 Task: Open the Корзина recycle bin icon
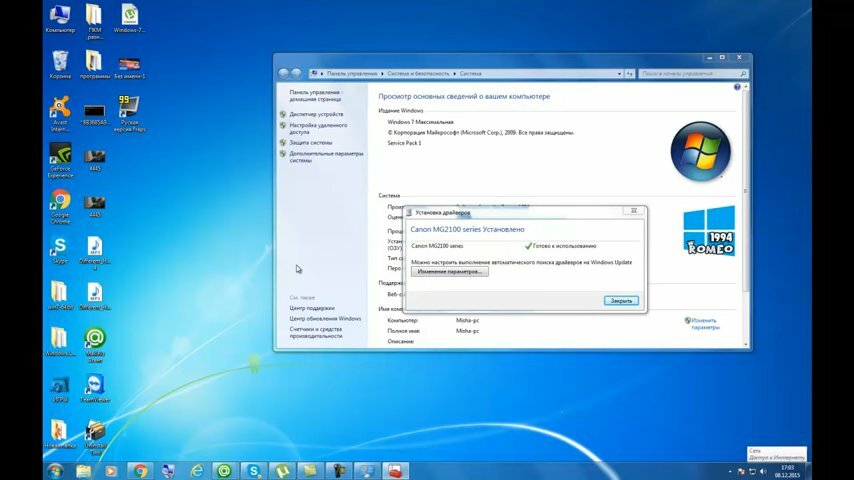pos(60,65)
